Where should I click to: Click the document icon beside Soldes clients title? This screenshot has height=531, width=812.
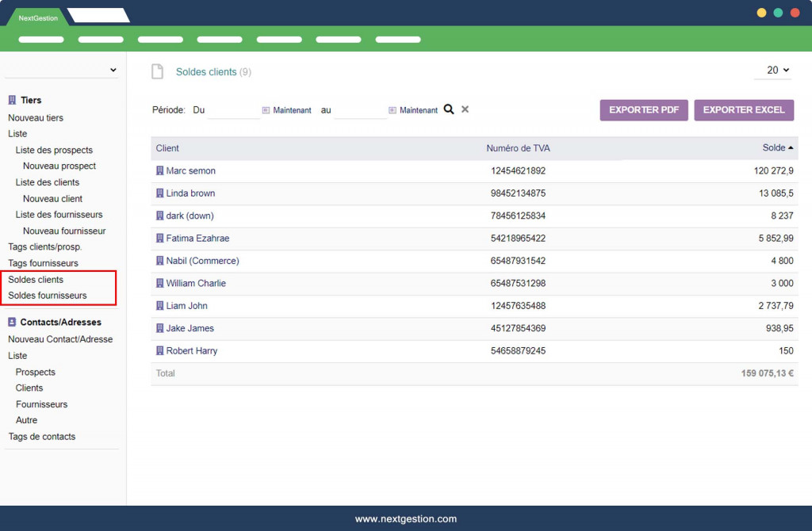pyautogui.click(x=158, y=71)
